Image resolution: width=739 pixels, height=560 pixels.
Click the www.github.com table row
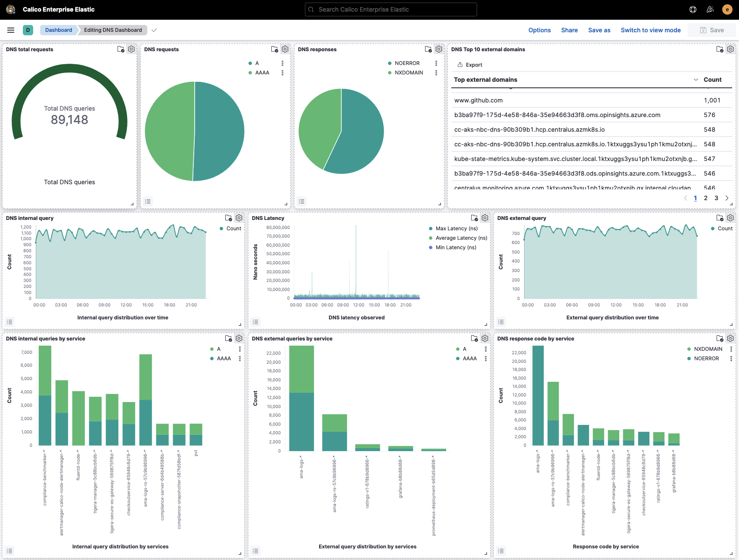click(x=592, y=100)
